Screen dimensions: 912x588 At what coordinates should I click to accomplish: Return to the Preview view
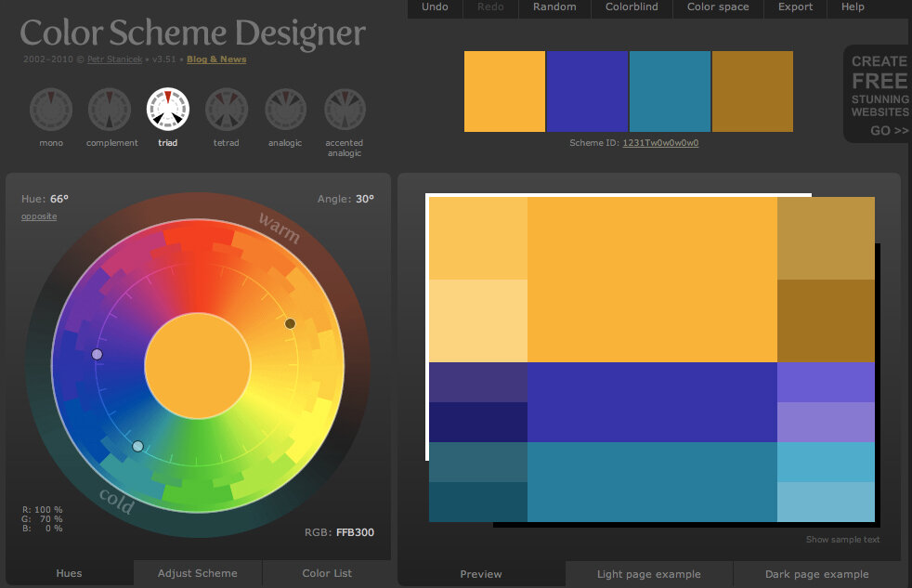(x=480, y=573)
